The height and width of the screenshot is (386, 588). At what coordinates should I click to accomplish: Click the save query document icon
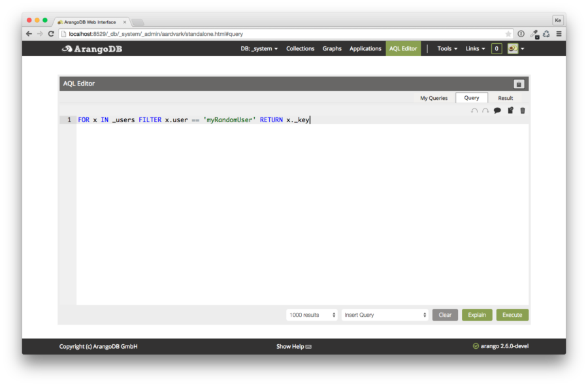coord(510,110)
